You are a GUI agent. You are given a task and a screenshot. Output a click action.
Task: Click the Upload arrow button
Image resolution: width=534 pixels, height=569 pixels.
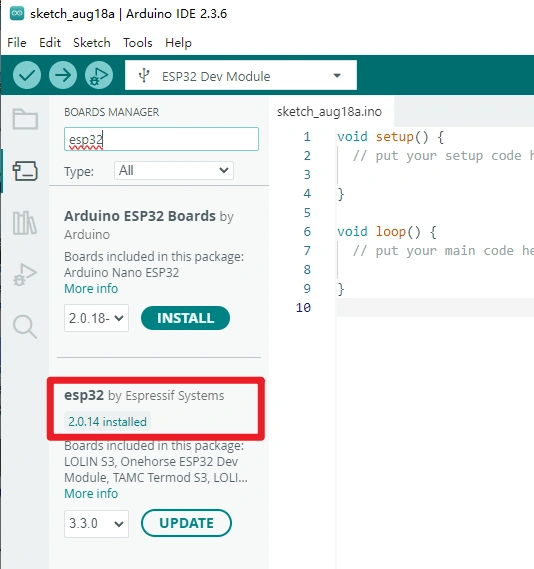click(x=63, y=75)
